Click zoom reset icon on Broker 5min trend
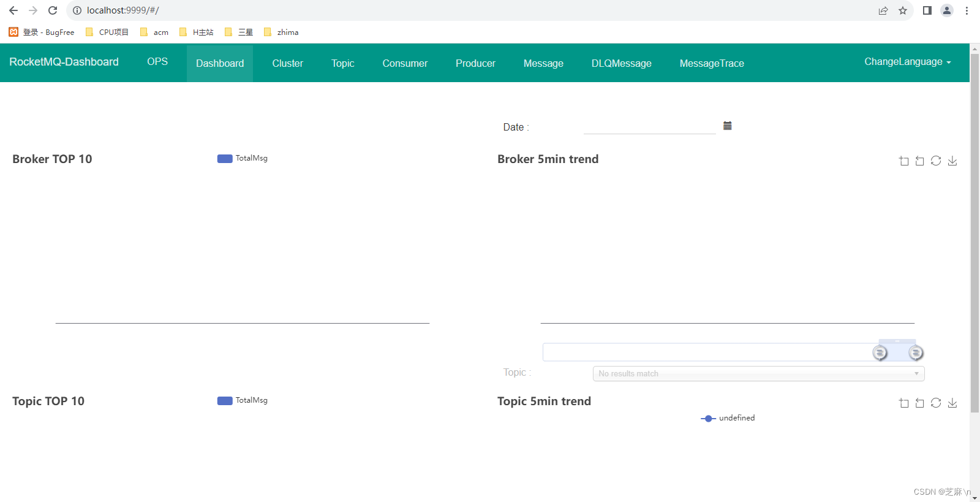 (920, 161)
